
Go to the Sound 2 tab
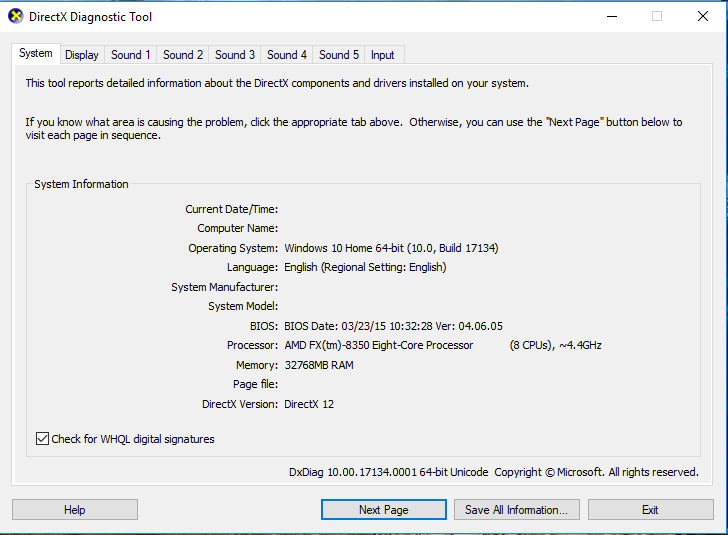[x=183, y=55]
